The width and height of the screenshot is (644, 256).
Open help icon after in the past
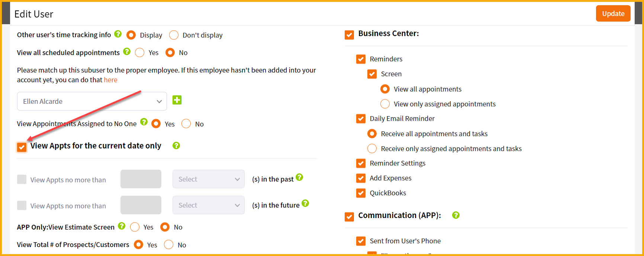coord(299,177)
